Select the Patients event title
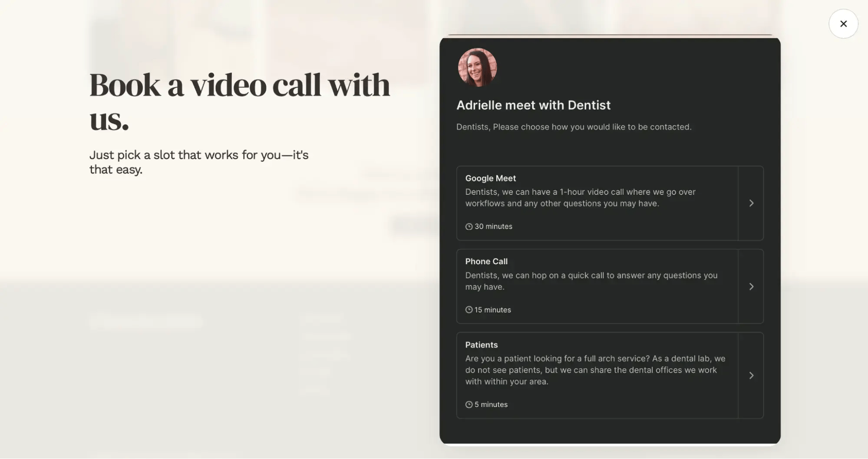 pos(481,345)
